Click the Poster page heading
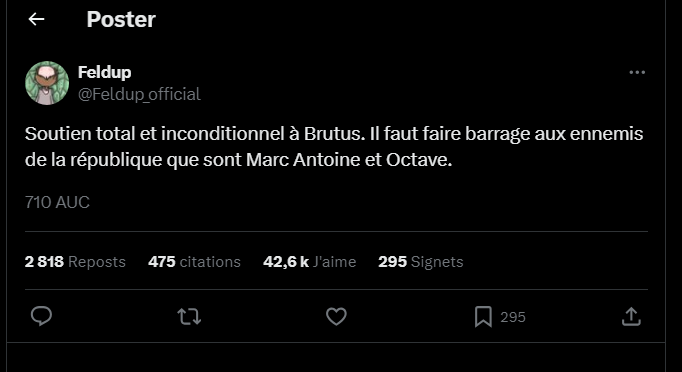Image resolution: width=682 pixels, height=372 pixels. coord(121,19)
